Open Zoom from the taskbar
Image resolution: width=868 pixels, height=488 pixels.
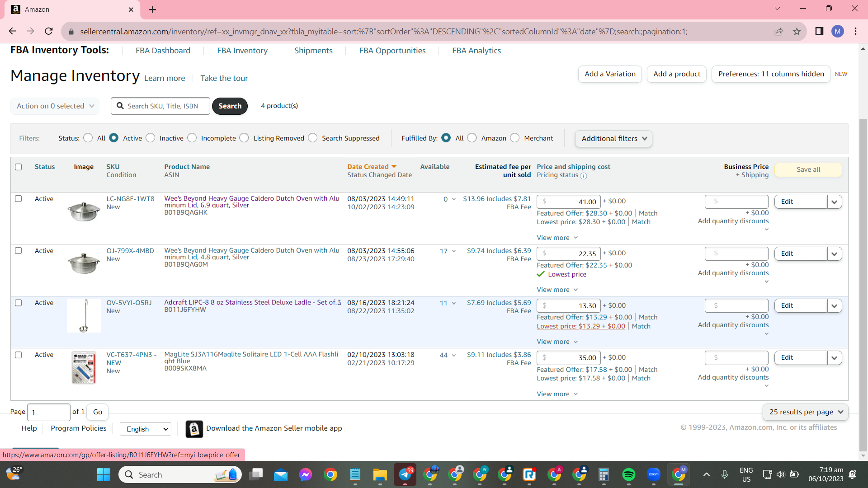pyautogui.click(x=653, y=474)
